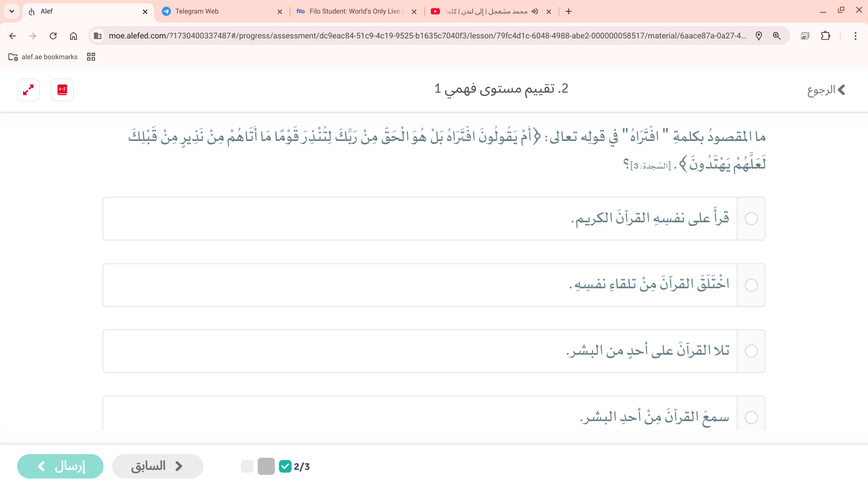Click the location pin icon in address bar
The image size is (868, 488).
click(x=759, y=36)
